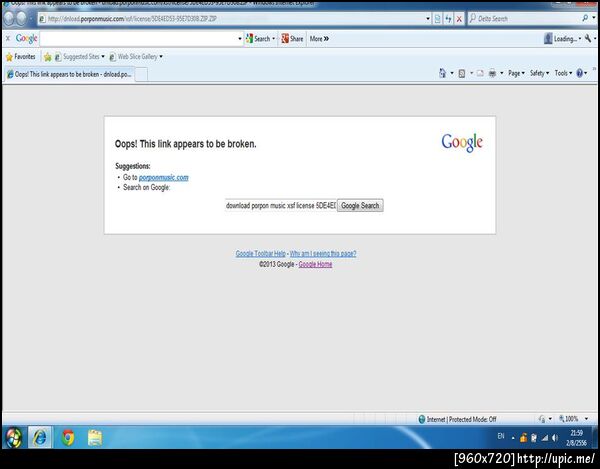Expand the search provider dropdown arrow
The width and height of the screenshot is (600, 469).
(593, 18)
